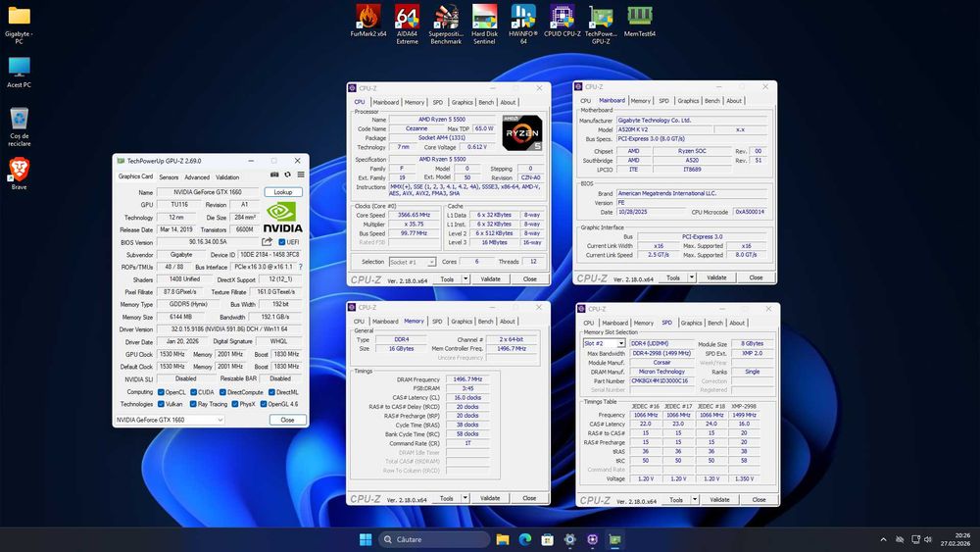
Task: Open About tab in the CPU-Z SPD window
Action: click(738, 324)
